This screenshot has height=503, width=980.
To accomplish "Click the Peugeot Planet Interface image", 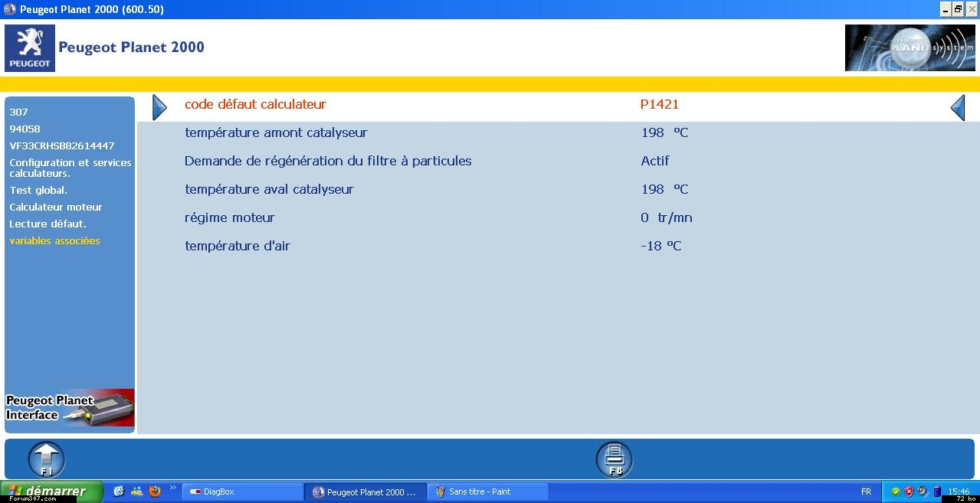I will pos(70,407).
